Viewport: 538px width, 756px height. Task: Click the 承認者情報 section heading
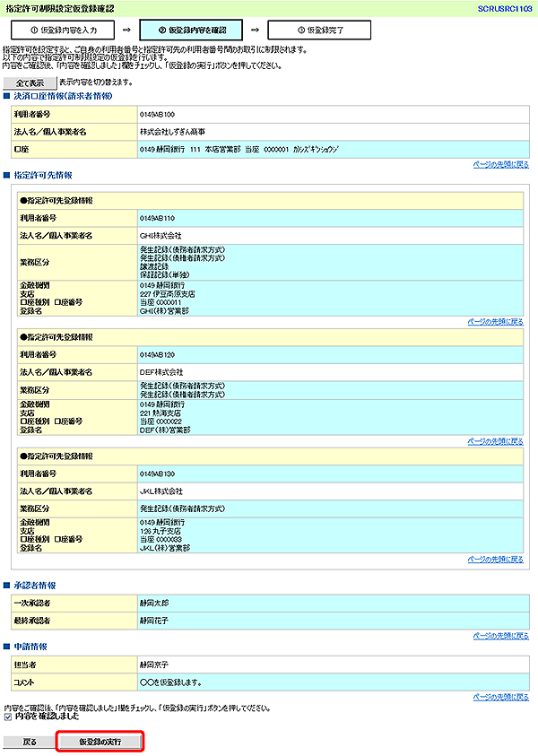pyautogui.click(x=35, y=586)
